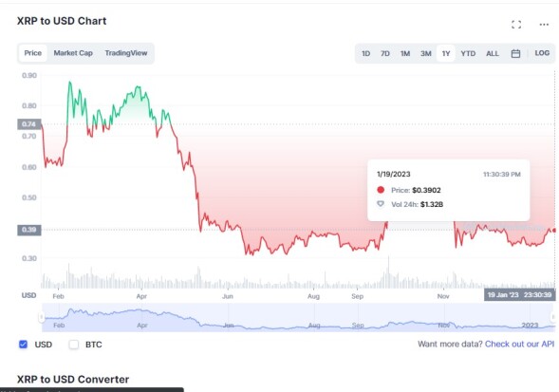Click the red price point marker on chart
Image resolution: width=559 pixels, height=392 pixels.
click(x=553, y=231)
